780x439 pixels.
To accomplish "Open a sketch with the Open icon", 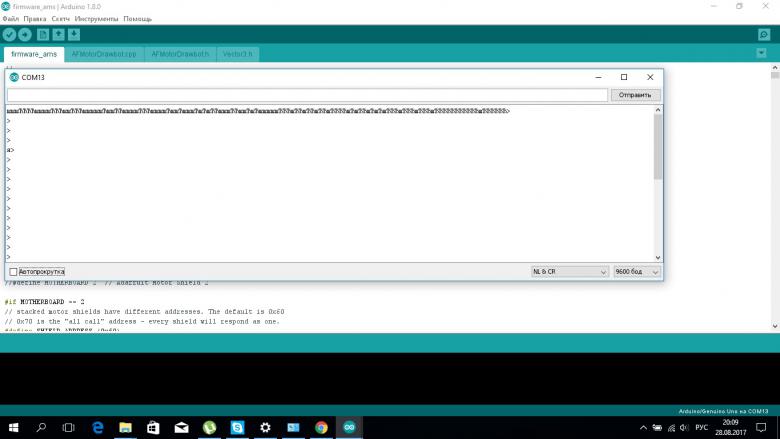I will click(x=59, y=35).
